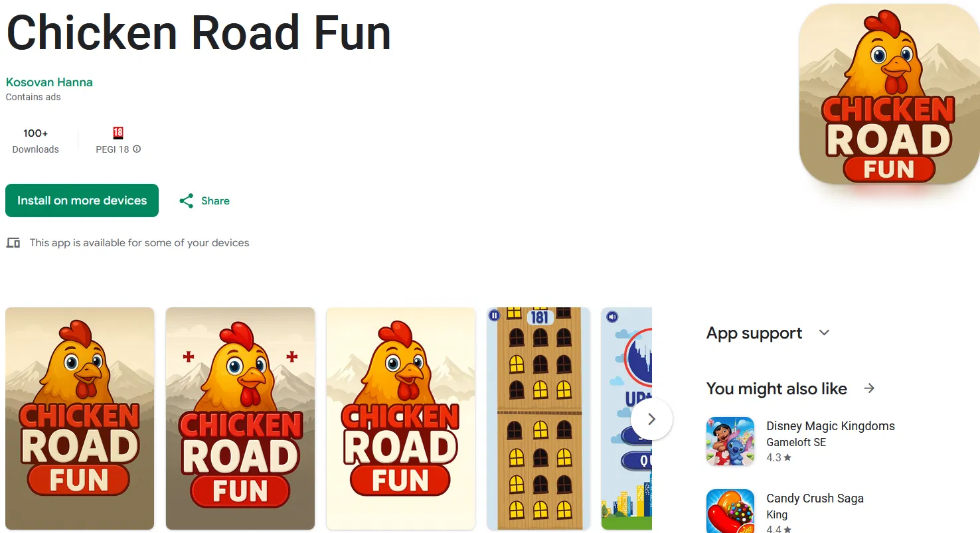The image size is (980, 533).
Task: Click the PEGI 18 rating badge
Action: point(118,132)
